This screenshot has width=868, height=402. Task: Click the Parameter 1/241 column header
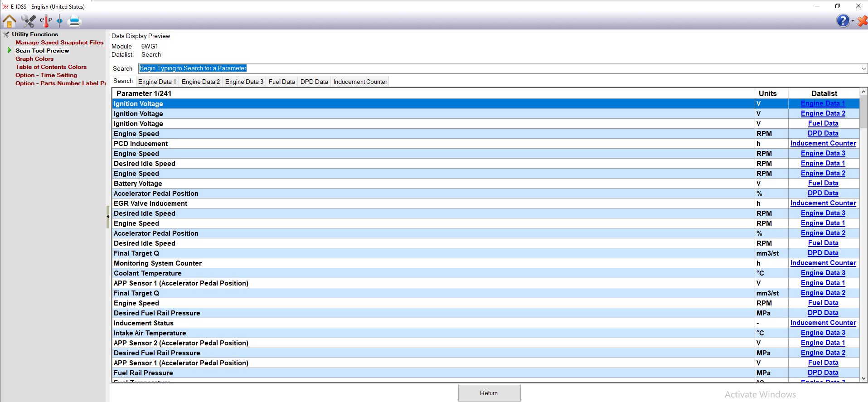click(433, 93)
